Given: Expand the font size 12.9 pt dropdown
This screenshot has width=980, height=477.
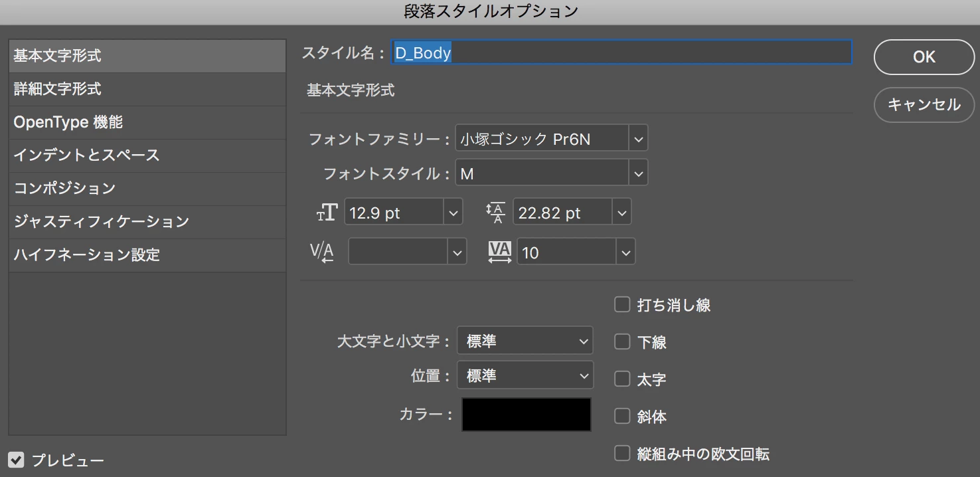Looking at the screenshot, I should 453,213.
